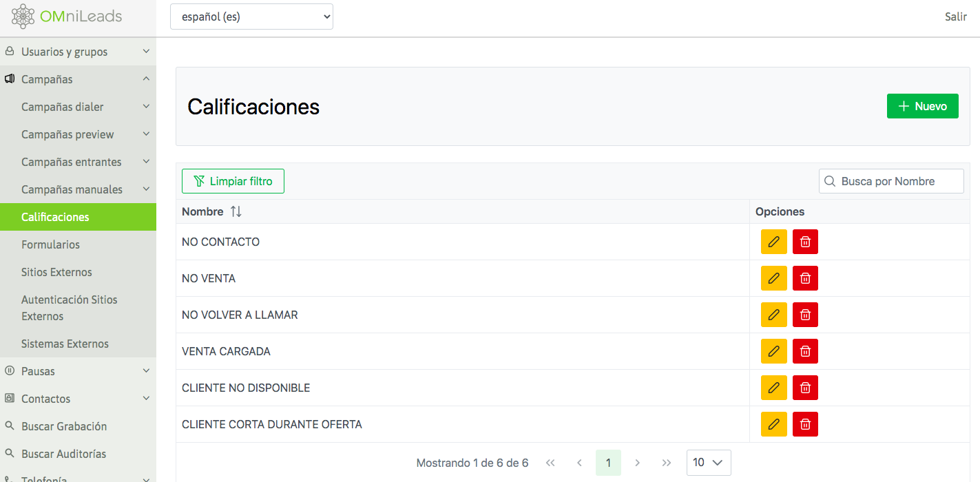Open the language selector español (es)

pos(251,17)
